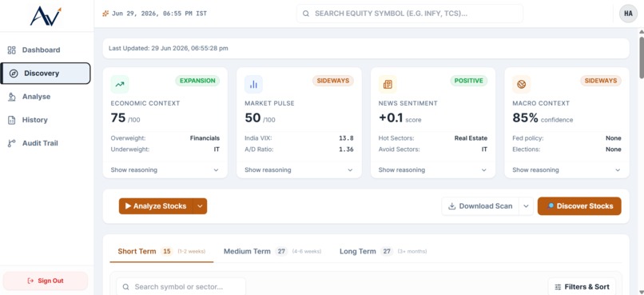Focus the Search Equity Symbol field

point(410,14)
